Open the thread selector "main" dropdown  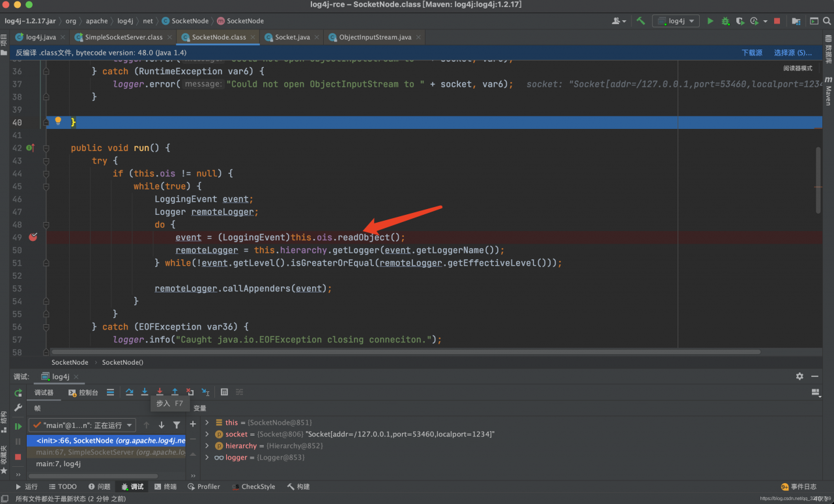pos(82,425)
